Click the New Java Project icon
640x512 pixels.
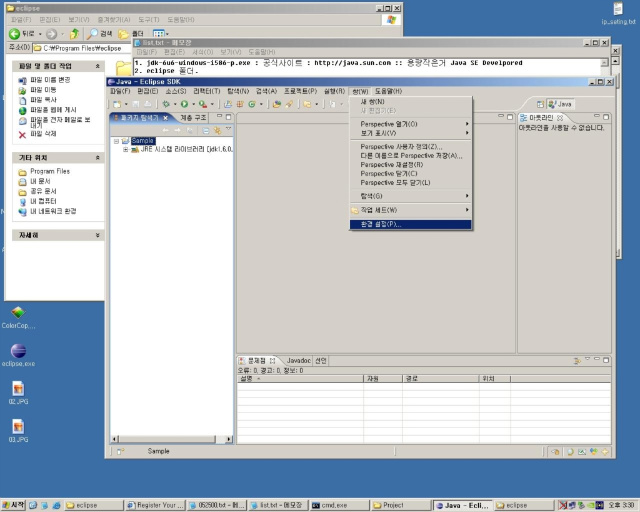click(228, 104)
